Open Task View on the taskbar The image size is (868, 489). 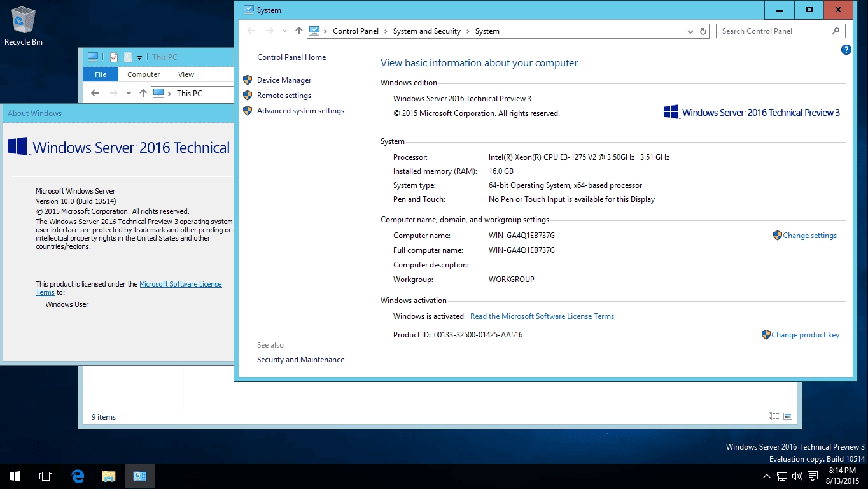pos(46,476)
